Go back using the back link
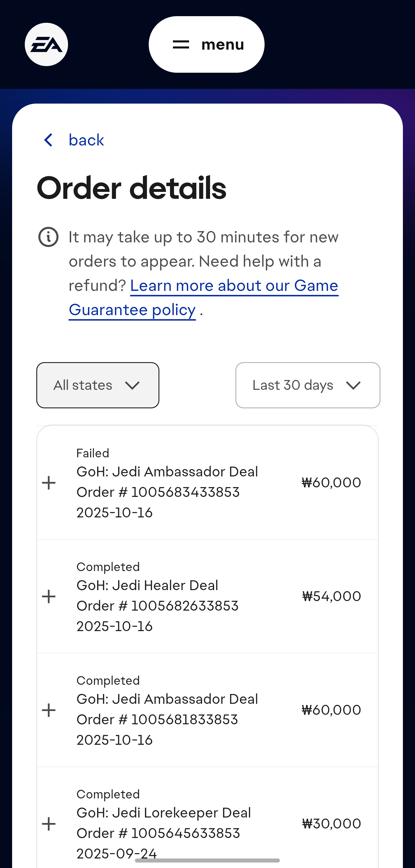Image resolution: width=415 pixels, height=868 pixels. tap(86, 140)
